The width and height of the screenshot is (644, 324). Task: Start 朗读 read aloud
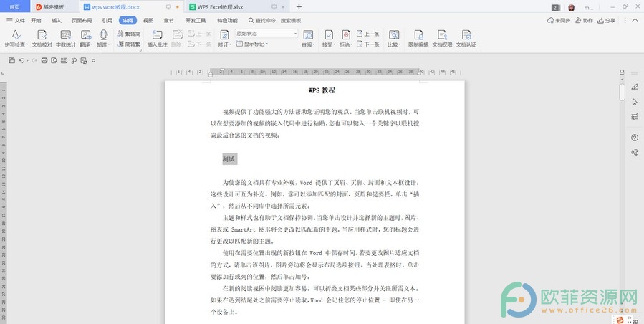tap(103, 39)
